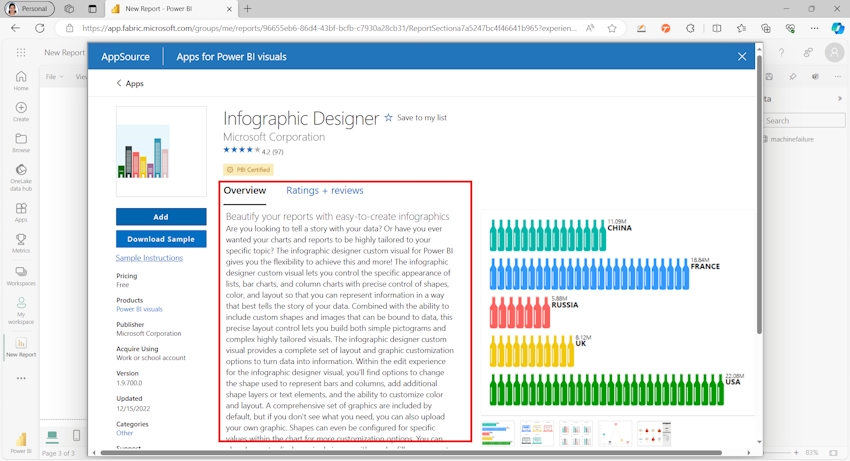Screen dimensions: 850x461
Task: Add the Infographic Designer visual
Action: 161,216
